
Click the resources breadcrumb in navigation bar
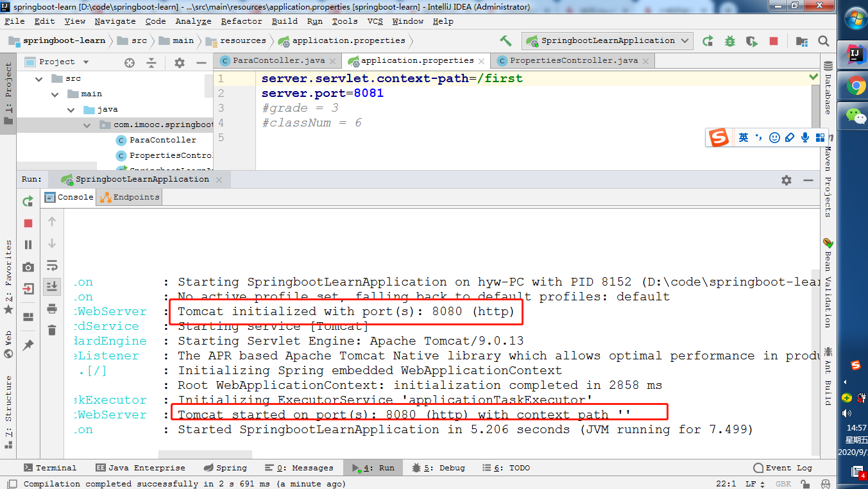(237, 40)
